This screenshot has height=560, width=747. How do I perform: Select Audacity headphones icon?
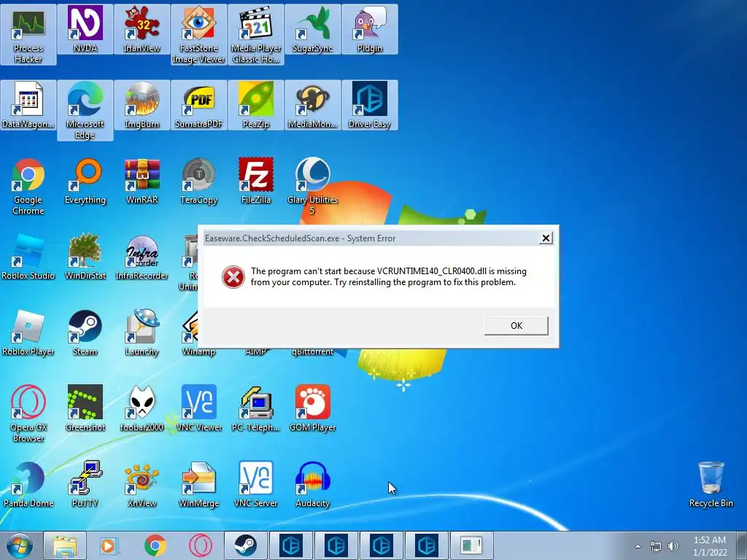click(312, 484)
